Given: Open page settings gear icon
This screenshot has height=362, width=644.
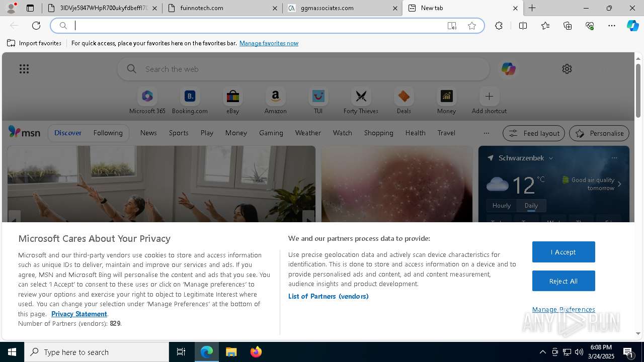Looking at the screenshot, I should pos(567,69).
